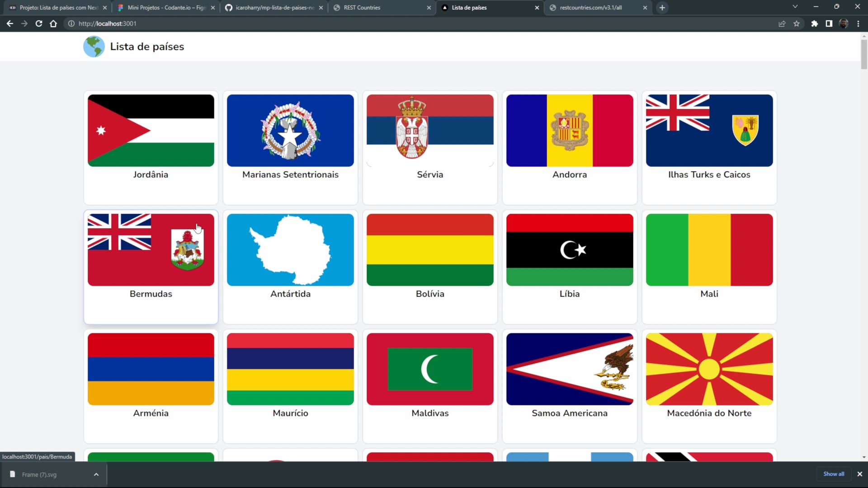Open the Samoa Americana flag card
868x488 pixels.
[x=570, y=386]
